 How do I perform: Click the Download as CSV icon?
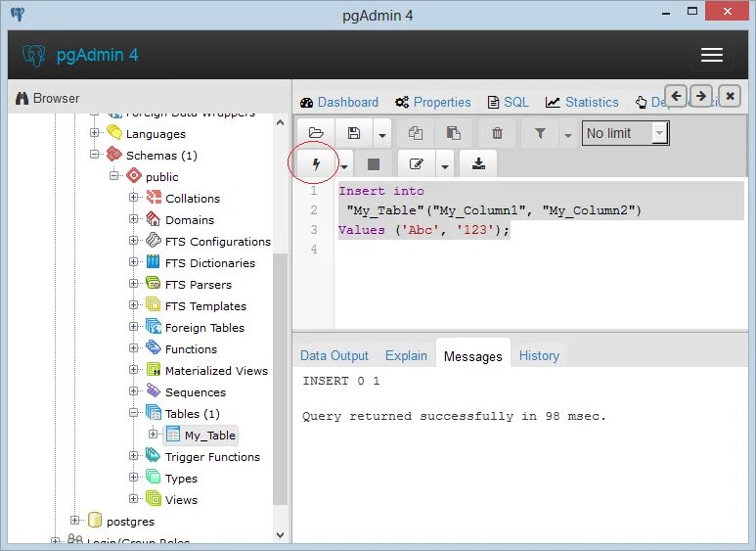point(478,164)
